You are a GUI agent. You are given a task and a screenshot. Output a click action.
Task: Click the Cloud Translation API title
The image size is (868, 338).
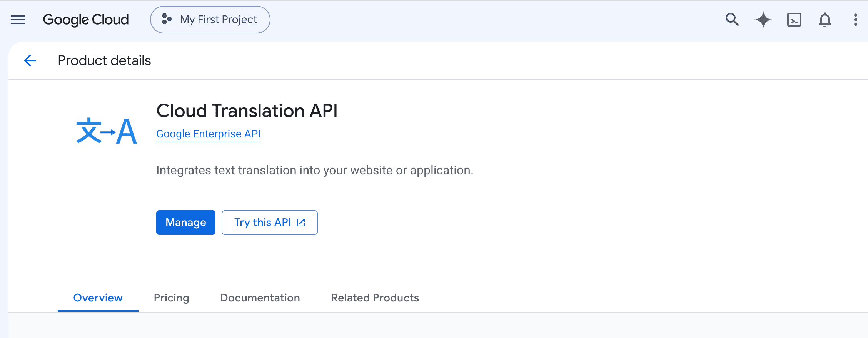click(247, 111)
